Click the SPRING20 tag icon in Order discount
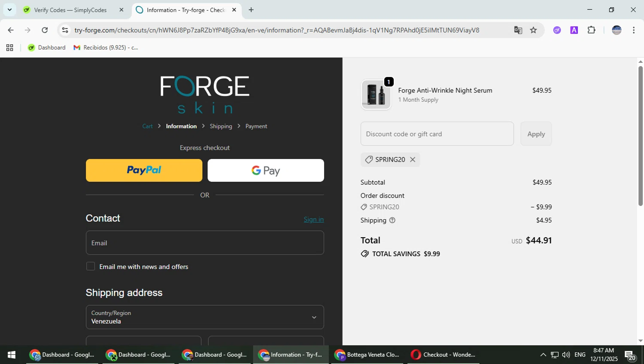 click(364, 207)
